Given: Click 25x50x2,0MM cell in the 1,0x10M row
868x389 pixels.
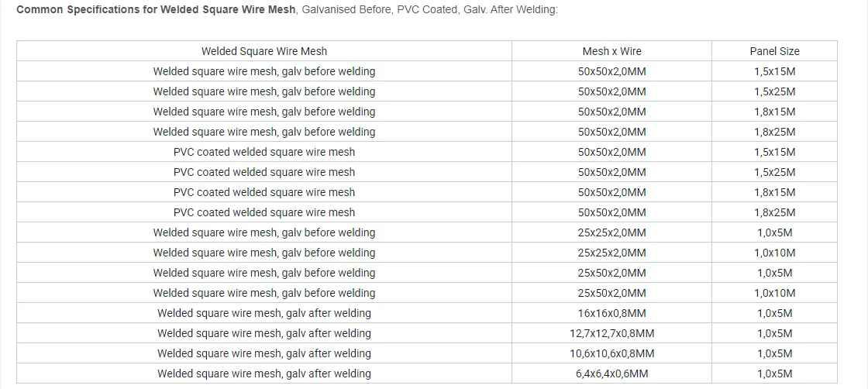Looking at the screenshot, I should (x=611, y=293).
